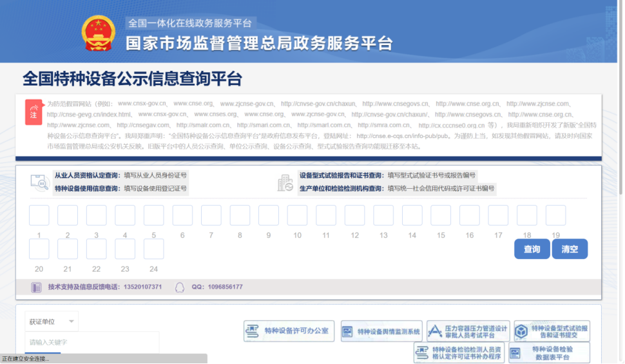Click the QQ number 1096856177
625x364 pixels.
tap(226, 287)
